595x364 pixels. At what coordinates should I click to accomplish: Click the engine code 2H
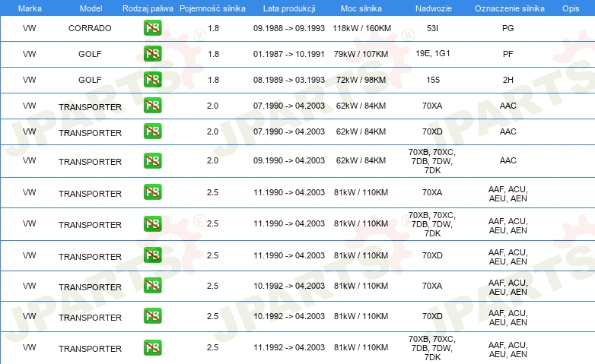508,80
